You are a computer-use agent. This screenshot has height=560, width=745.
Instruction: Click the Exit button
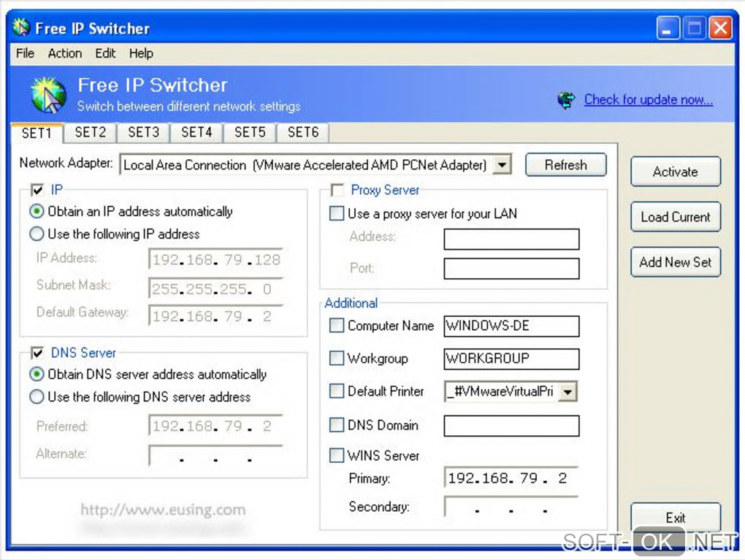(675, 517)
